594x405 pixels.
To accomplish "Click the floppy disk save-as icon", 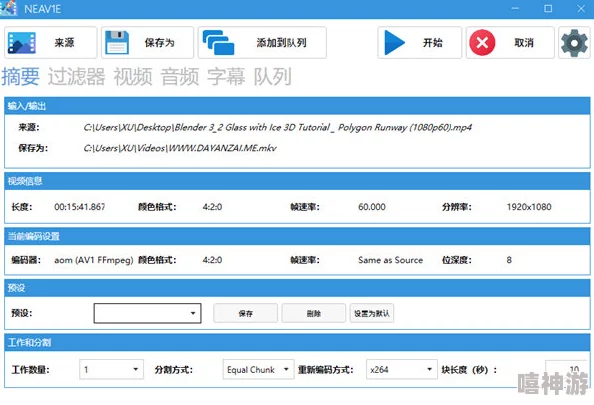I will pos(117,42).
